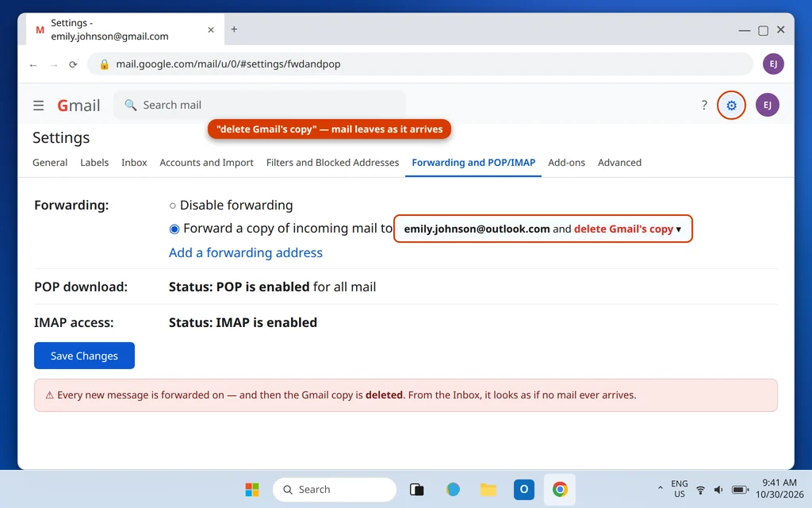Image resolution: width=812 pixels, height=508 pixels.
Task: Open Outlook from taskbar
Action: (x=524, y=489)
